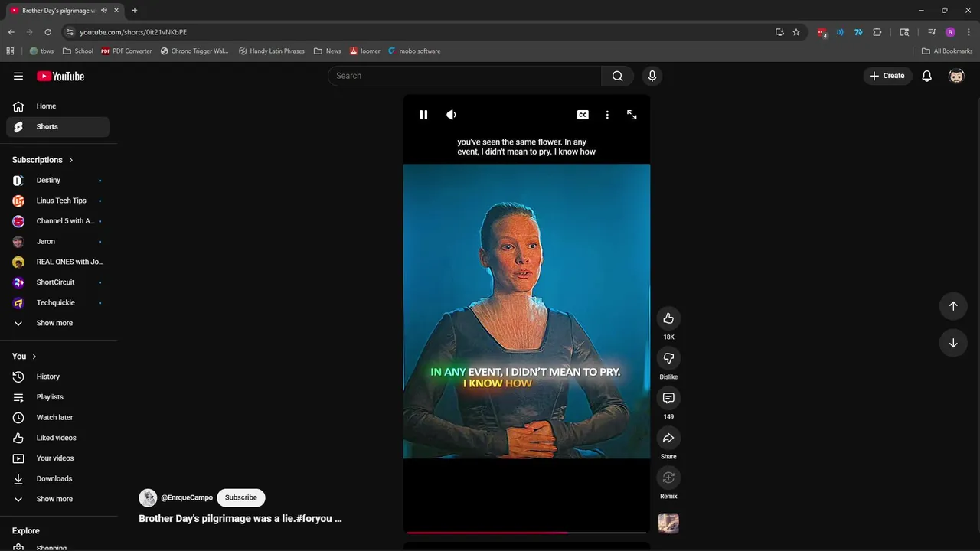Share this Short

tap(668, 438)
